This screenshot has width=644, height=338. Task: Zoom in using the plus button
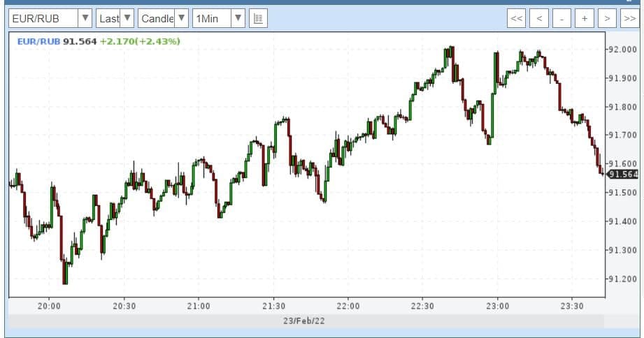click(x=584, y=19)
